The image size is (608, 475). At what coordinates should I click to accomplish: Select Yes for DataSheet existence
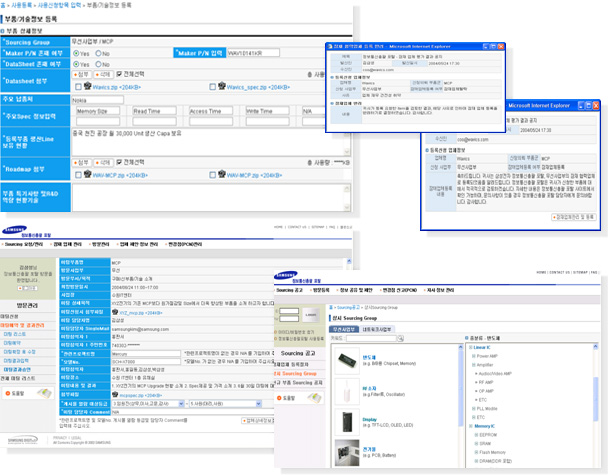76,64
